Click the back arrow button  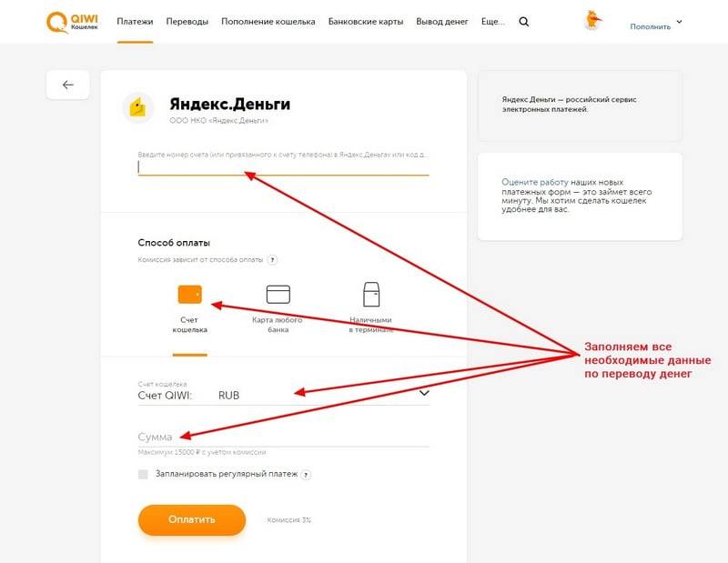pos(67,85)
